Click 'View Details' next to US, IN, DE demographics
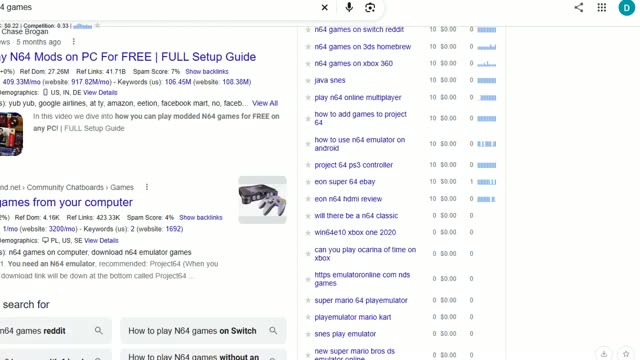The image size is (640, 360). 100,93
